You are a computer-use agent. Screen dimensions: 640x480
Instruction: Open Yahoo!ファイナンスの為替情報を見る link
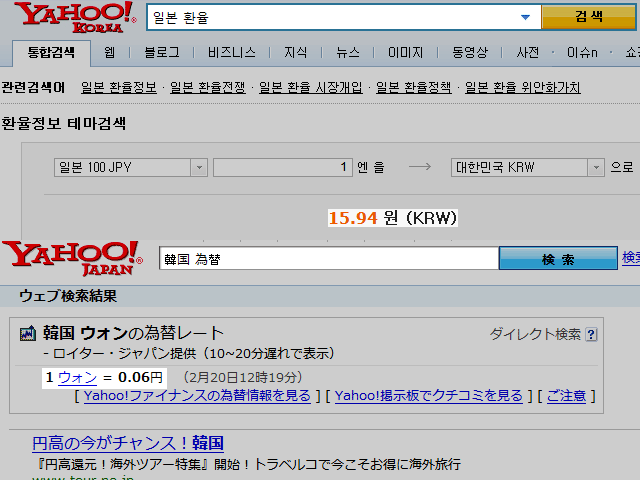pos(197,396)
